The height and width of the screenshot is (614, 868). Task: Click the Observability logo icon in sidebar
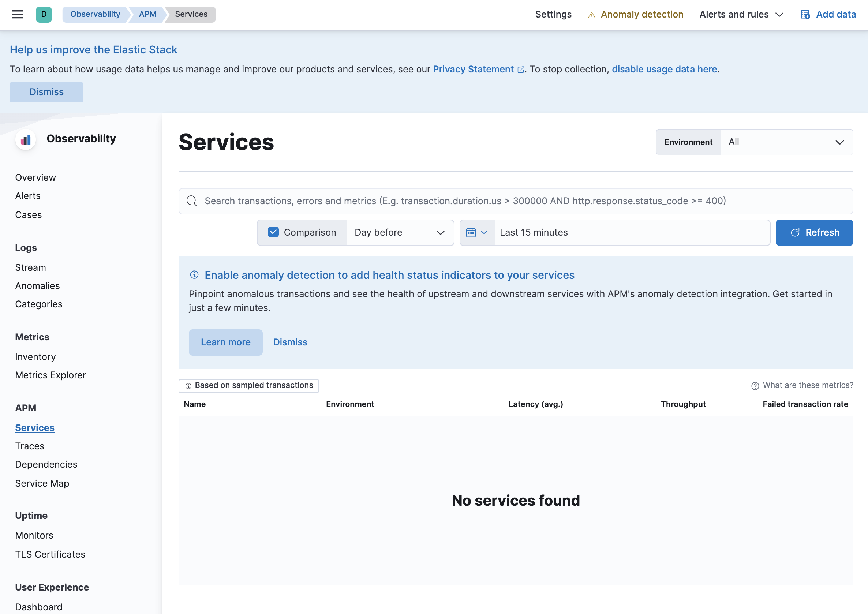[26, 139]
